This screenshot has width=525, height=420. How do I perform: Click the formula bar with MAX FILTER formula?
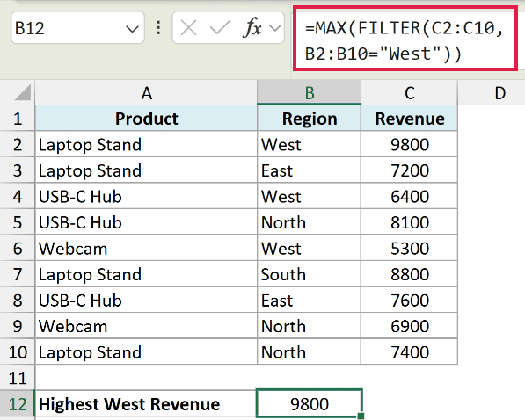(405, 38)
